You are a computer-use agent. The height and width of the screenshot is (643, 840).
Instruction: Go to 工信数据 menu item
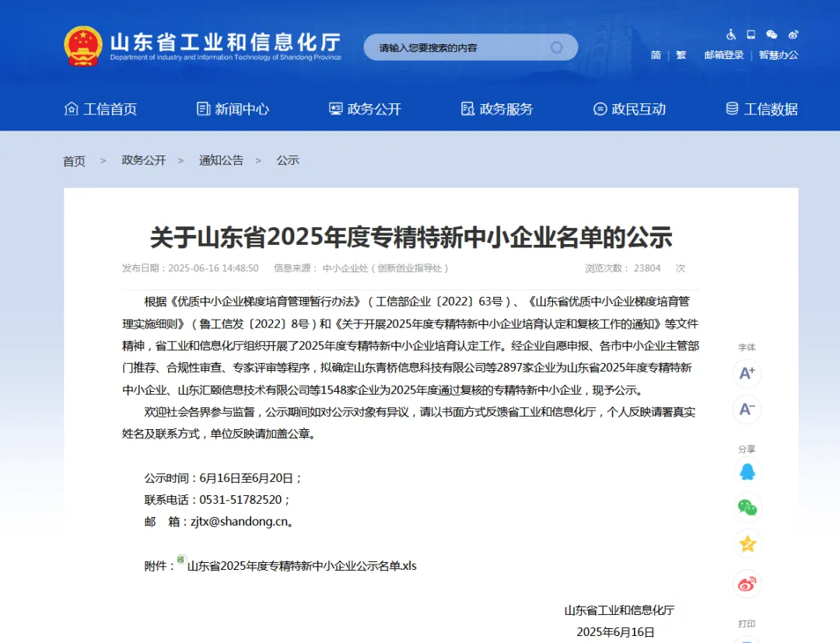761,109
